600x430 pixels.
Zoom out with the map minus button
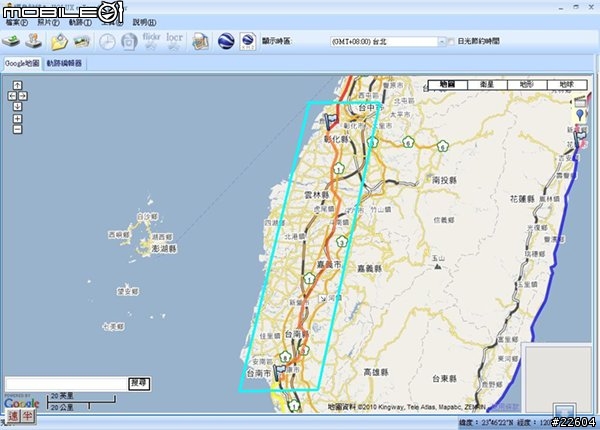(18, 129)
